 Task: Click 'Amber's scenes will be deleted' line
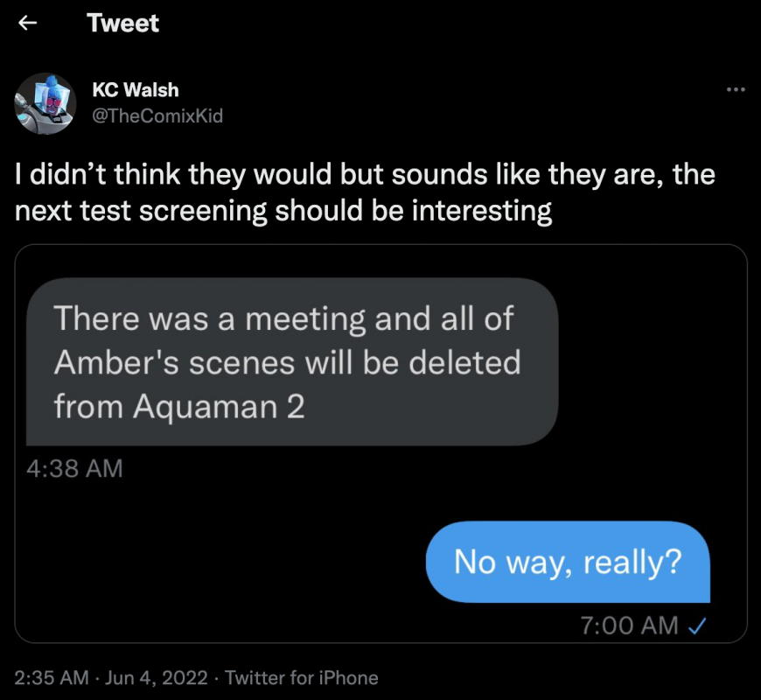coord(287,362)
